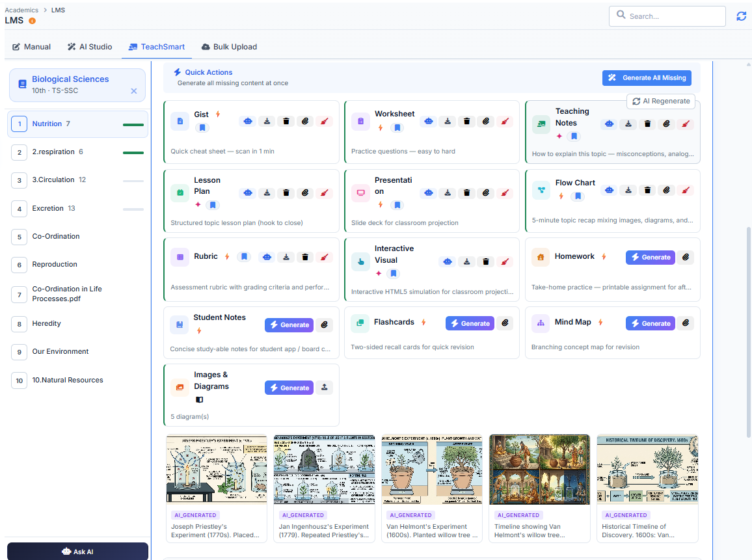
Task: Click the paperclip icon on Student Notes card
Action: [x=324, y=325]
